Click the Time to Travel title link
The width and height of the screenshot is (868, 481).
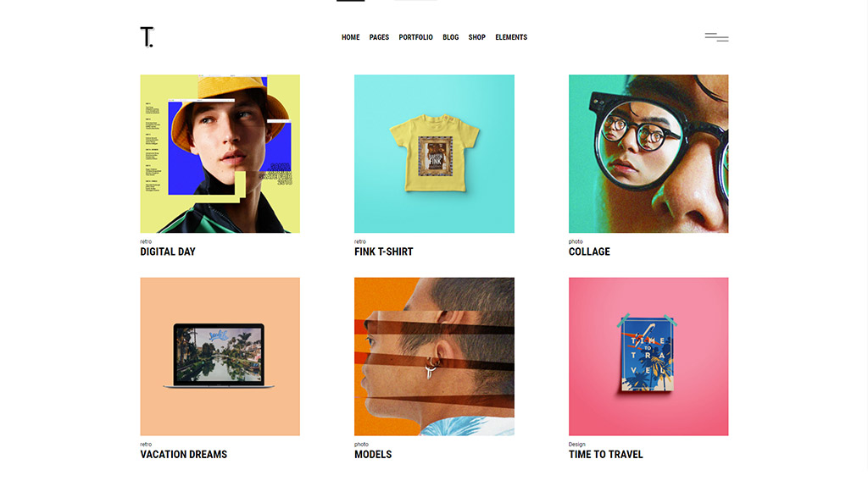605,455
